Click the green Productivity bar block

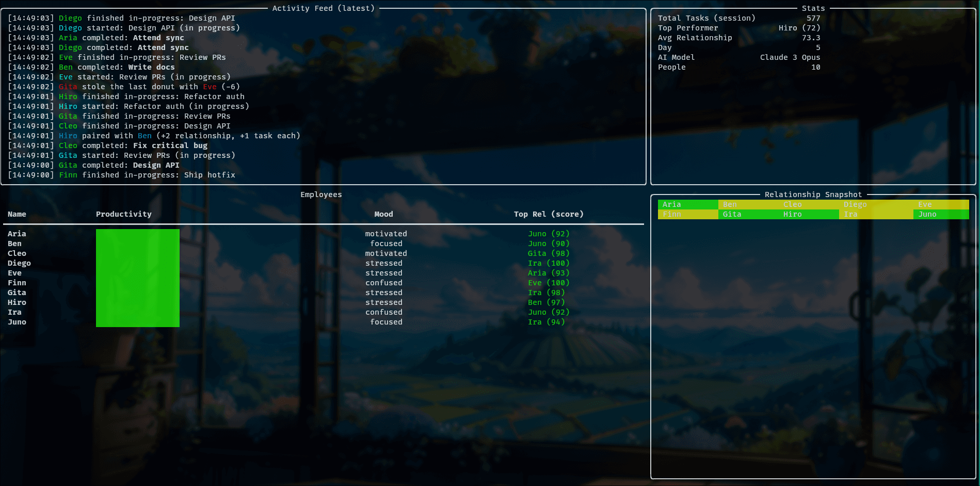pos(138,278)
